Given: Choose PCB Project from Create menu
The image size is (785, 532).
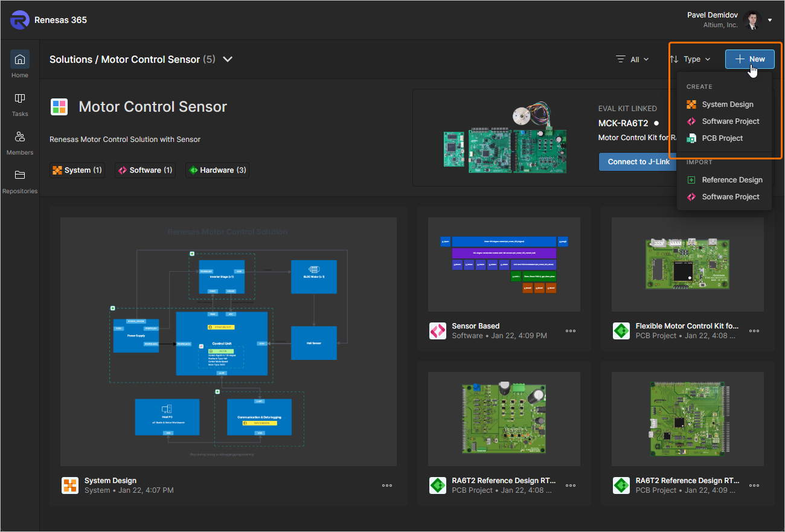Looking at the screenshot, I should pyautogui.click(x=724, y=138).
